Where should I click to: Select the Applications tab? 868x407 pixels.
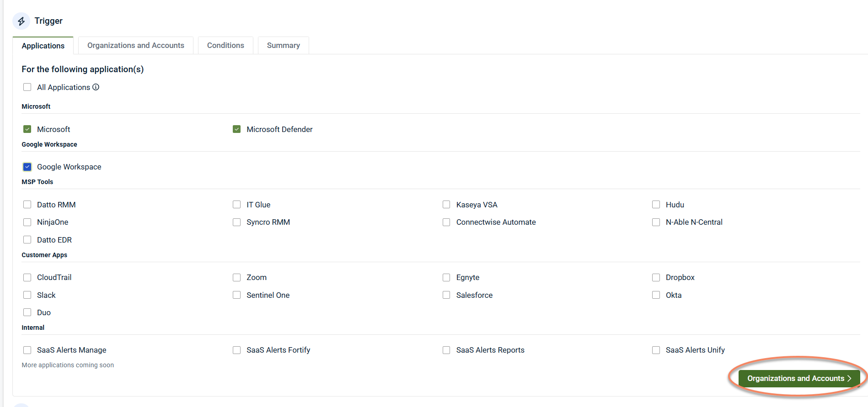point(43,46)
